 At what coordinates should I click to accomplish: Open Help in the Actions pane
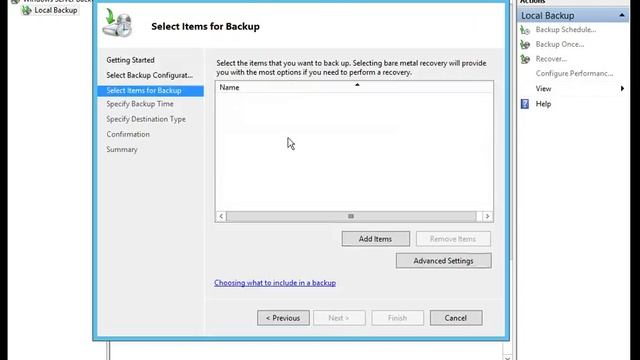[543, 104]
